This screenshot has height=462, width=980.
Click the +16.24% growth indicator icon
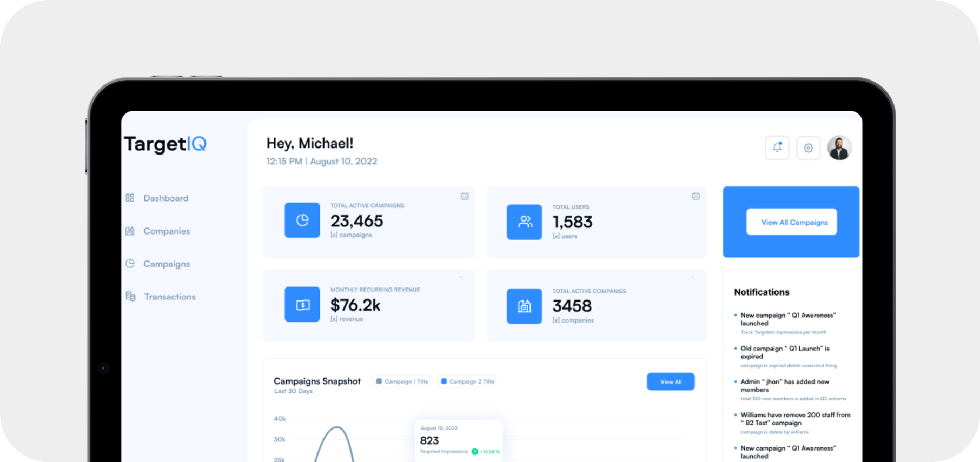475,451
